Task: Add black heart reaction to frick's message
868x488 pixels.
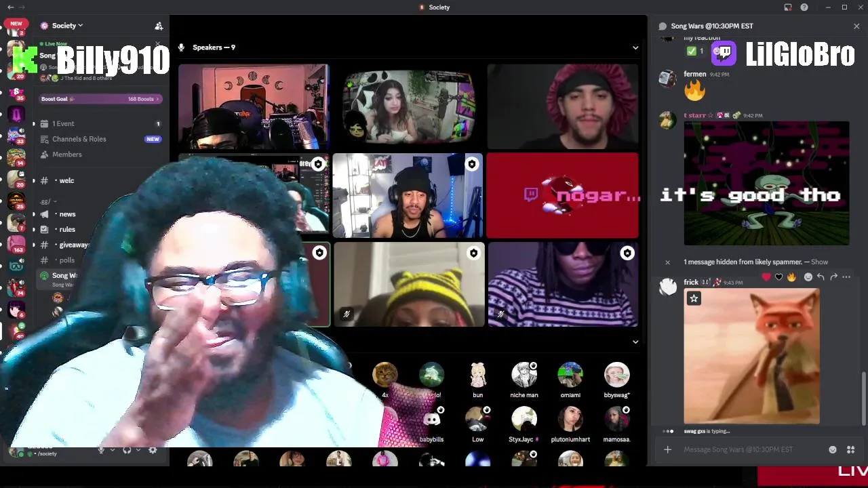Action: click(x=778, y=277)
